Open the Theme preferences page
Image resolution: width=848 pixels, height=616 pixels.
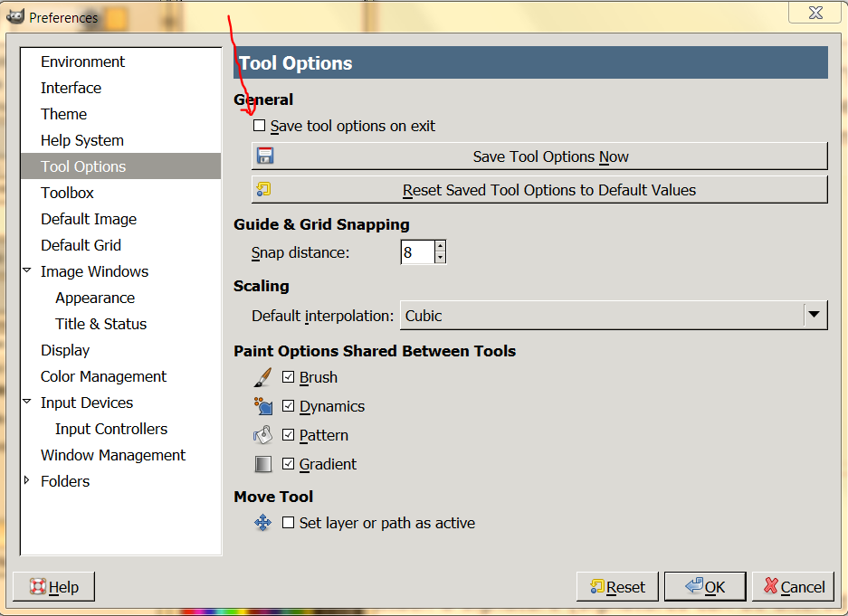[64, 114]
